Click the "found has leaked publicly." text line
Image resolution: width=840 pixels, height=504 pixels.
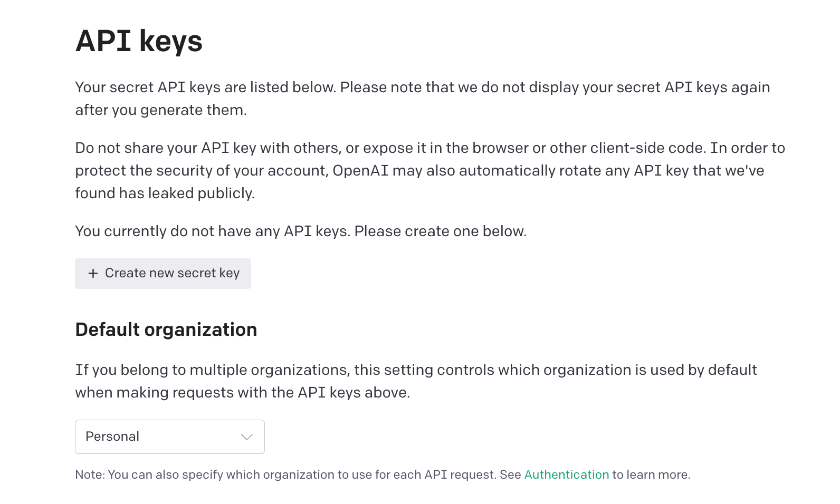point(165,193)
